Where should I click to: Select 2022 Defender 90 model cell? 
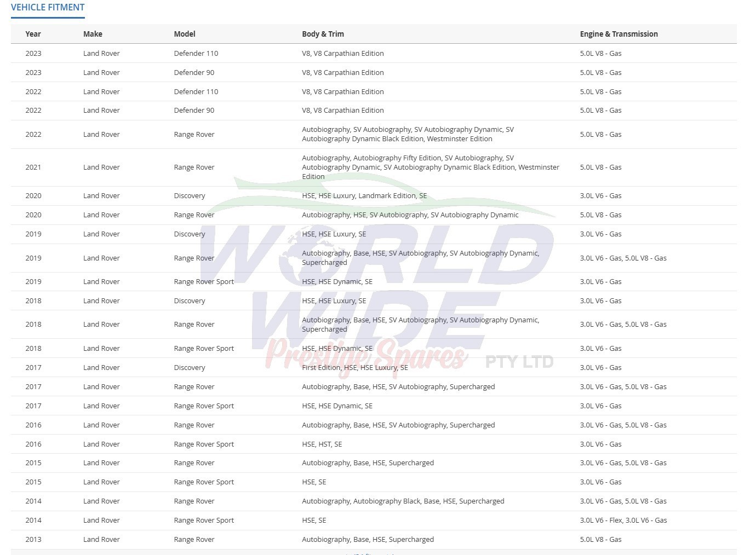click(194, 111)
